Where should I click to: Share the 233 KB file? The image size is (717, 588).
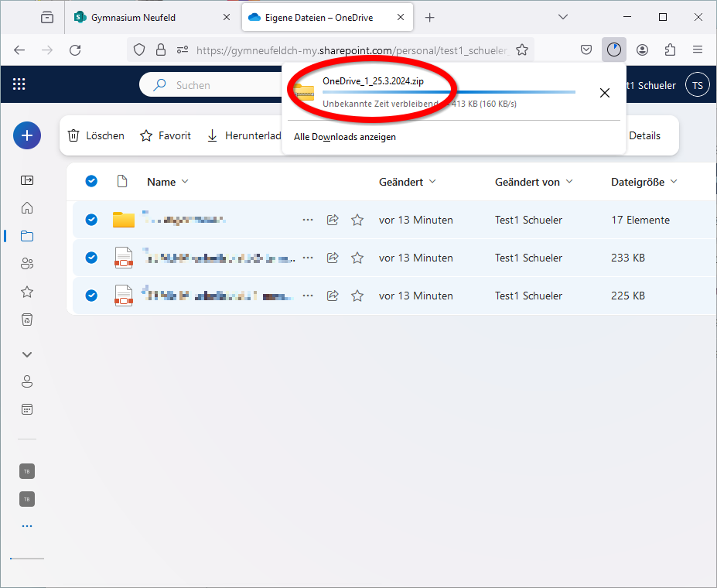333,258
